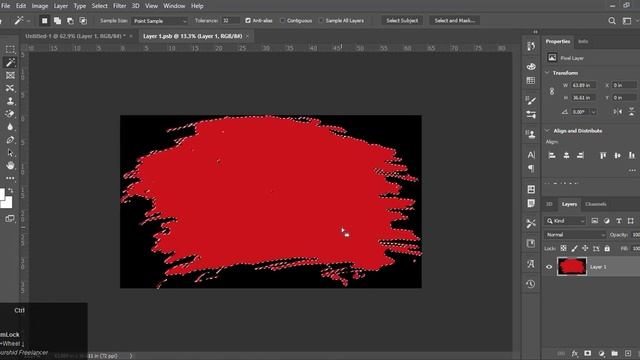The image size is (640, 360).
Task: Toggle Lock position icon
Action: tap(585, 248)
